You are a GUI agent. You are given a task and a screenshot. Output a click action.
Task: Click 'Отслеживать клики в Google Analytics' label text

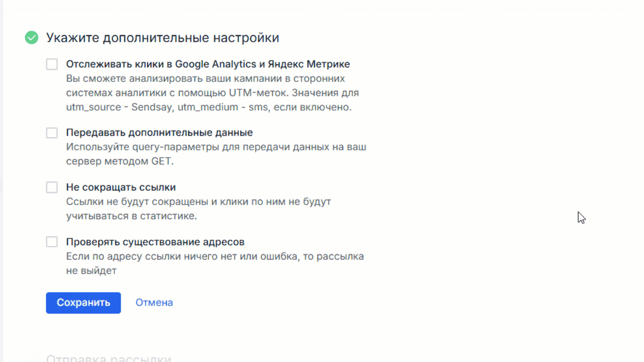pyautogui.click(x=208, y=64)
